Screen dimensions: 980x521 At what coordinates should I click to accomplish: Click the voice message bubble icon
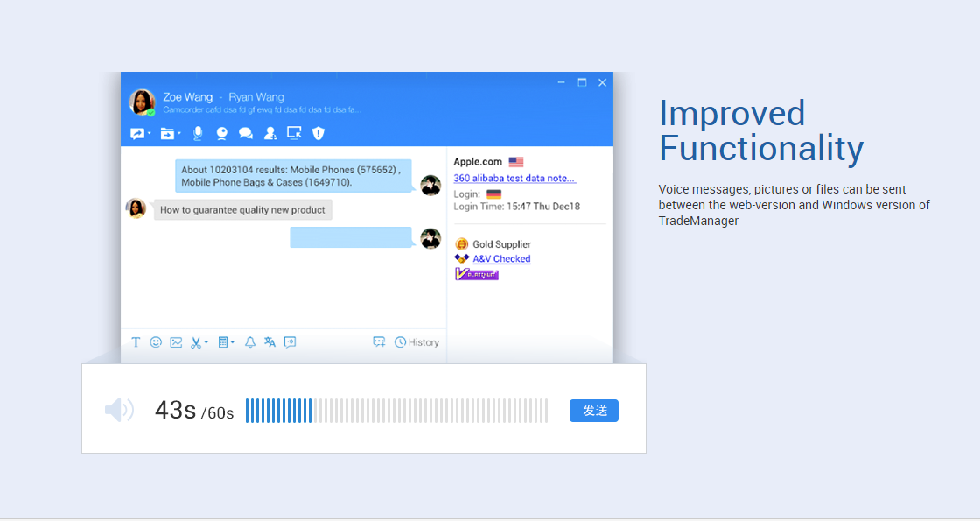tap(290, 342)
